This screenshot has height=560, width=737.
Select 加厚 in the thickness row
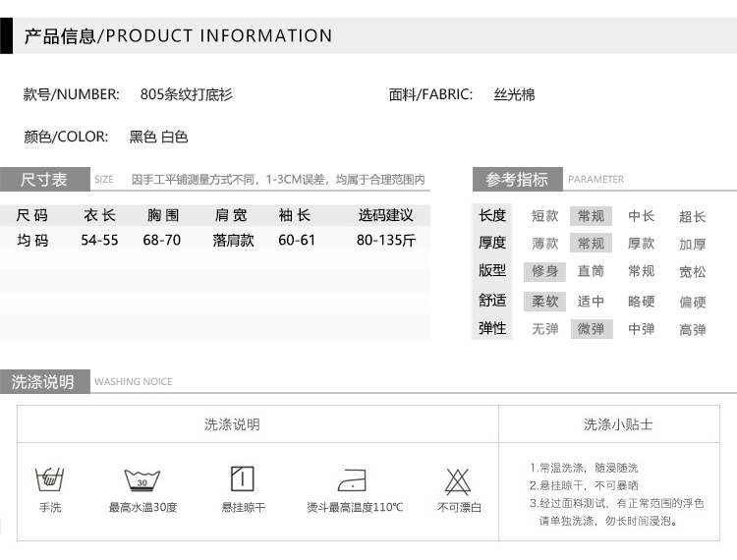click(692, 245)
